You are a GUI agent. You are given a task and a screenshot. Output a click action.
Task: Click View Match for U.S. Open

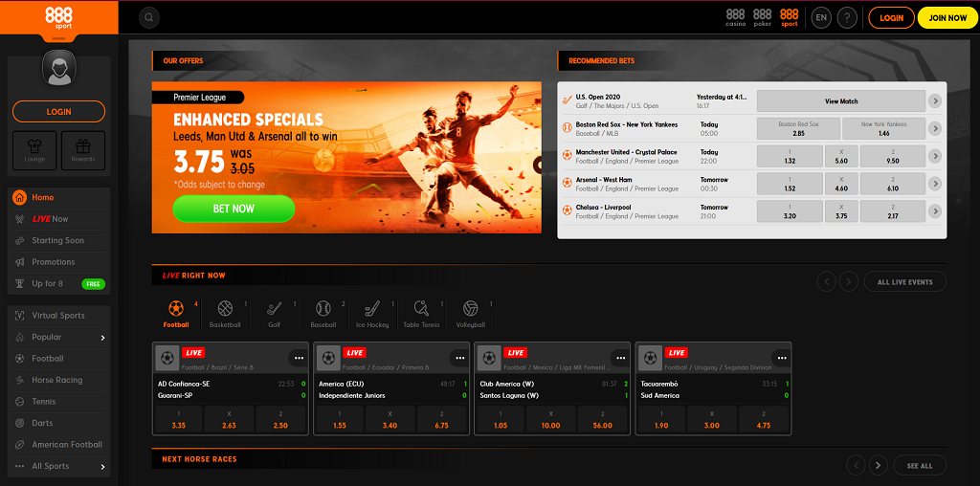coord(841,101)
